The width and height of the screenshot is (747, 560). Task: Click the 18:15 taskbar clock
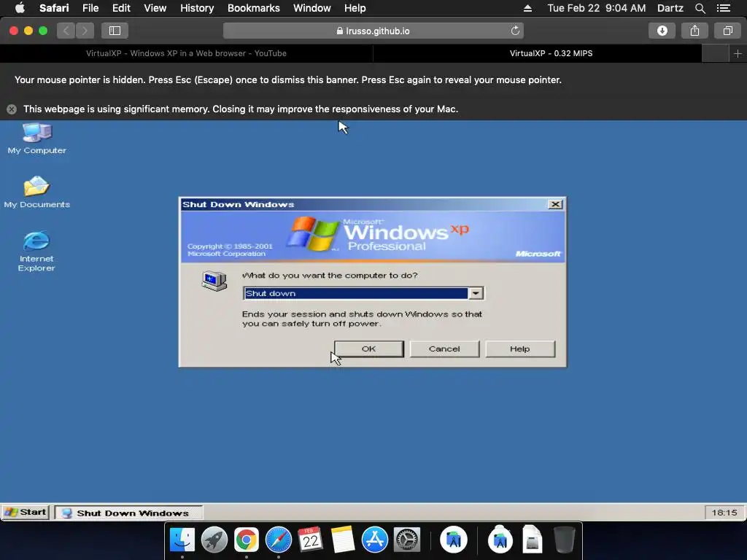(724, 513)
